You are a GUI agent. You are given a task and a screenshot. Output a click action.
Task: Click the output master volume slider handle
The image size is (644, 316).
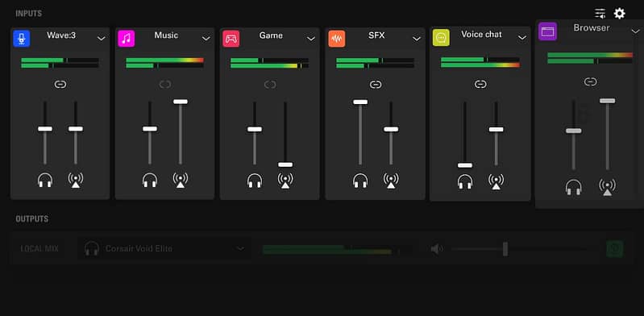coord(505,248)
